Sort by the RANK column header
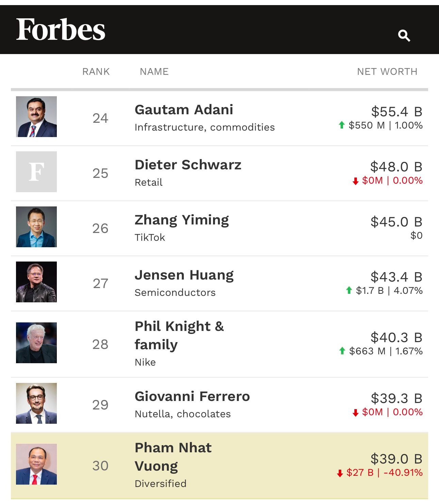 pyautogui.click(x=96, y=71)
